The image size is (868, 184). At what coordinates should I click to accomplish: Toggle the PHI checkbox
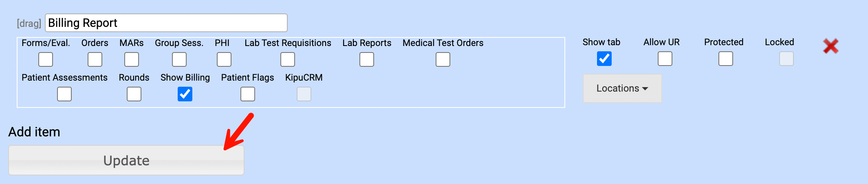point(224,59)
